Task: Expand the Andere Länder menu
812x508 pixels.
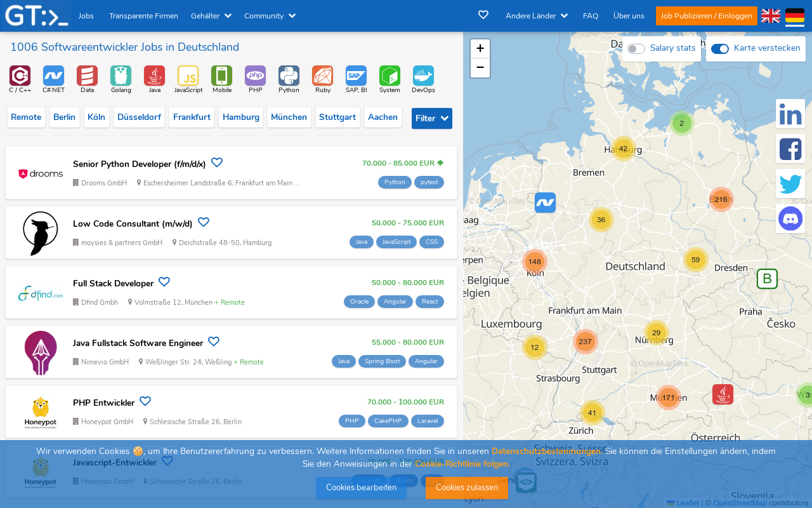Action: click(x=536, y=16)
